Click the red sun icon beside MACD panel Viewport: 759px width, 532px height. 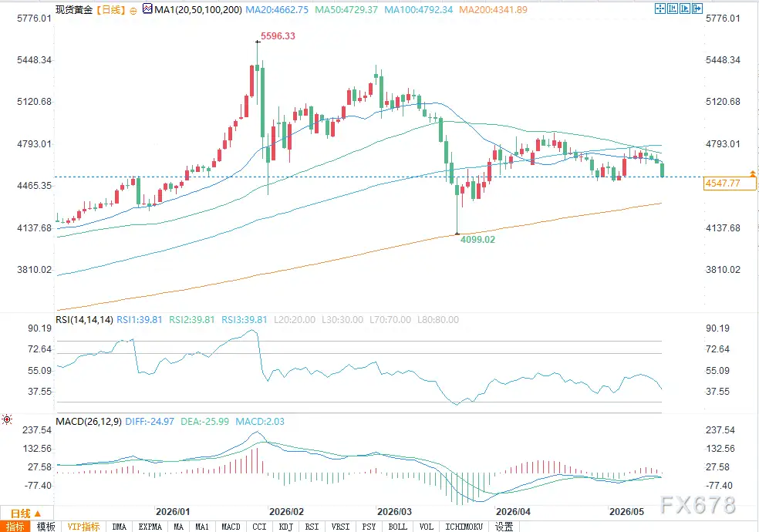(7, 419)
